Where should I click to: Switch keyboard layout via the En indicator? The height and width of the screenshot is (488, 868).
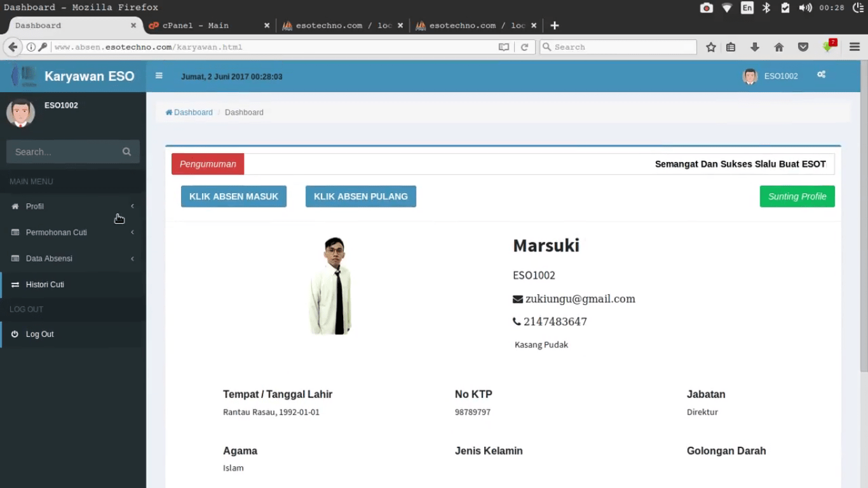[747, 8]
